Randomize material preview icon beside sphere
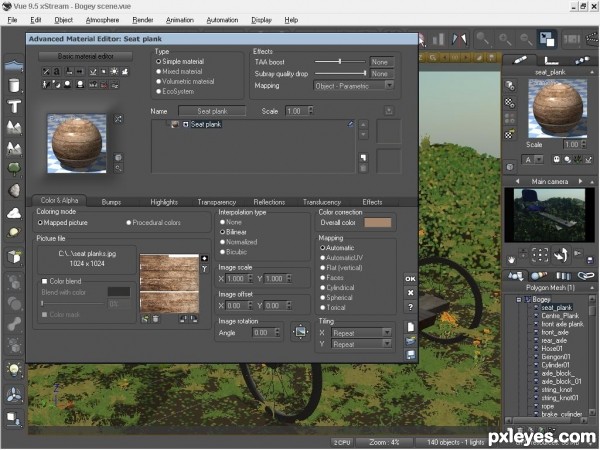 coord(118,119)
